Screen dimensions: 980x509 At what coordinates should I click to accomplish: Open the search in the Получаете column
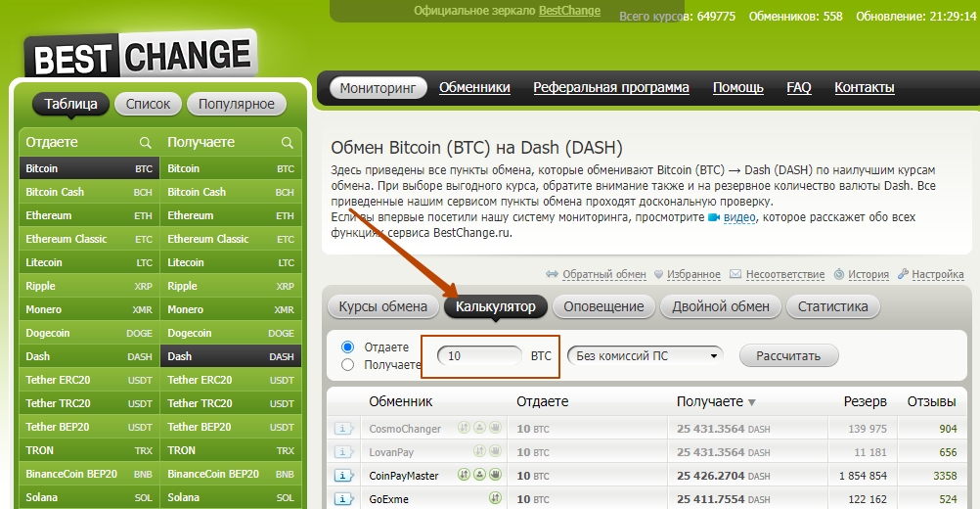point(287,143)
